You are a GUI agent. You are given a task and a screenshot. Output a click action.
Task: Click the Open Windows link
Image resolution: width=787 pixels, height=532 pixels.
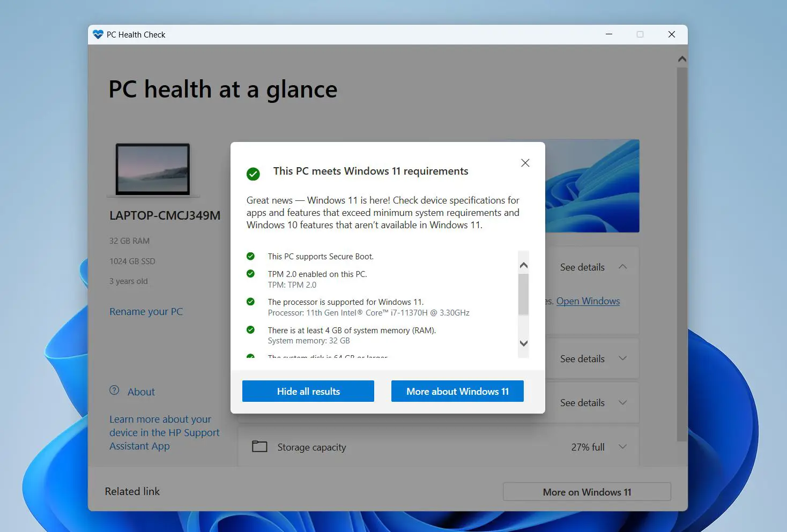tap(588, 301)
